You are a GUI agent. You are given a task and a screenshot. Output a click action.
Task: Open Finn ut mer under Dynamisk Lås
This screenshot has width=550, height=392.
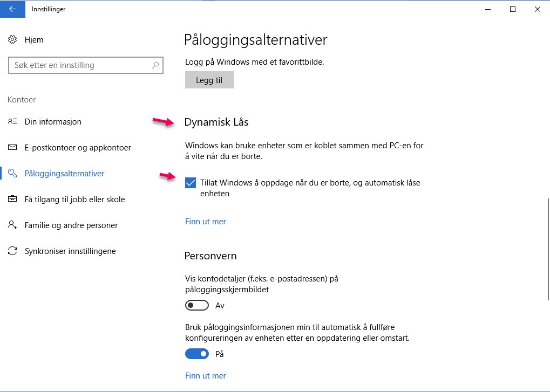[206, 222]
